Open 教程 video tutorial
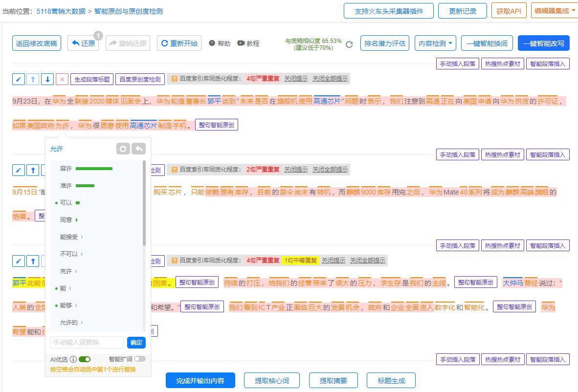Image resolution: width=578 pixels, height=392 pixels. (x=248, y=44)
